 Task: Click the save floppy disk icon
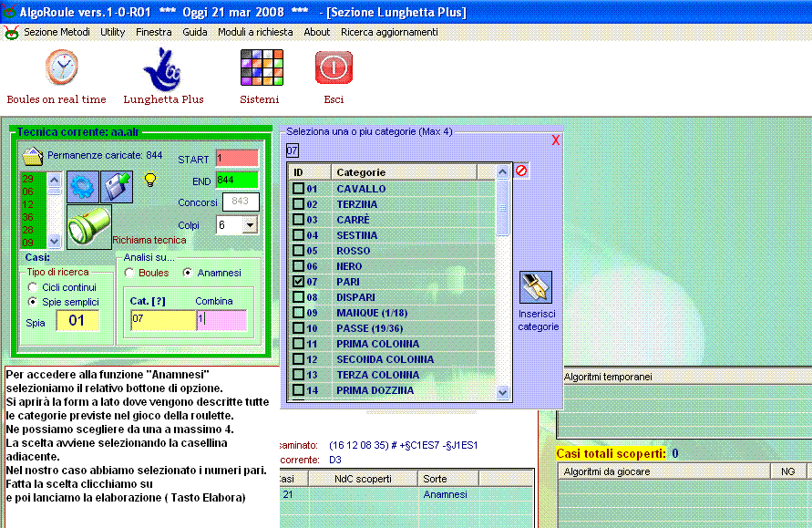117,187
